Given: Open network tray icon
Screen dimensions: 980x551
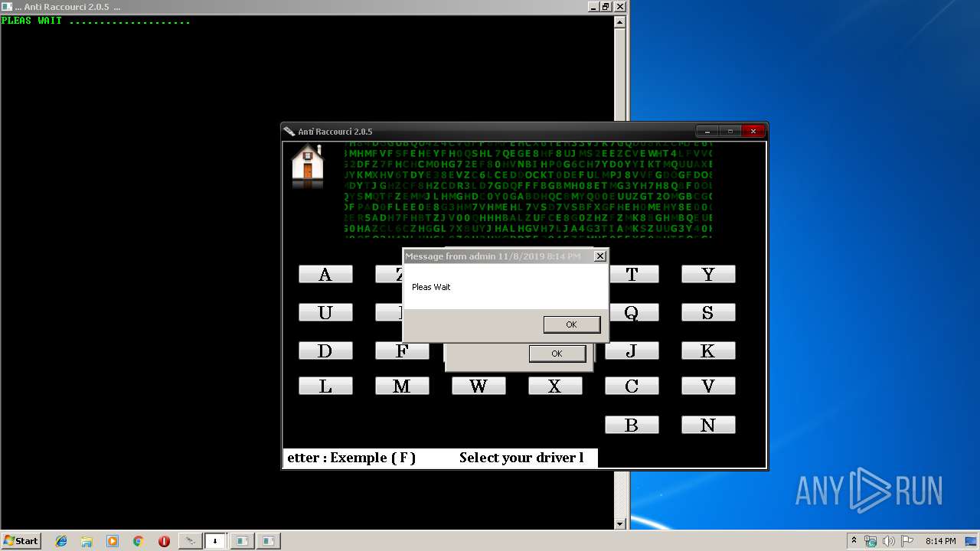Looking at the screenshot, I should (x=871, y=541).
